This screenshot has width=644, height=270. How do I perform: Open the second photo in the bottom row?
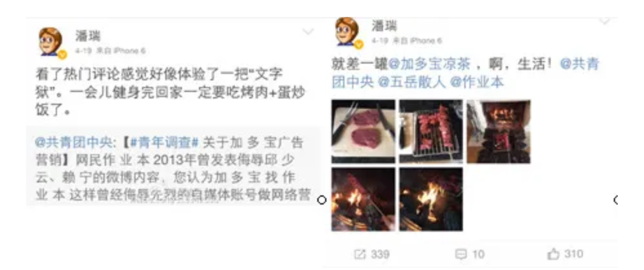tap(431, 199)
